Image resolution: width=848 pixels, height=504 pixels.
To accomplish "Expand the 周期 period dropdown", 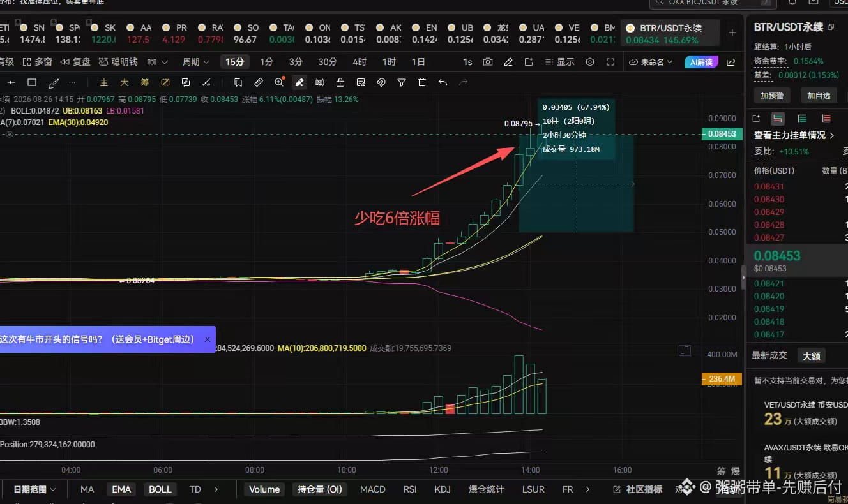I will click(x=195, y=62).
